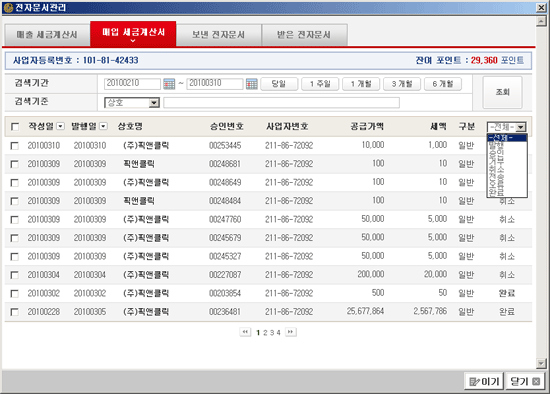
Task: Go to page 4 of results
Action: [x=279, y=333]
